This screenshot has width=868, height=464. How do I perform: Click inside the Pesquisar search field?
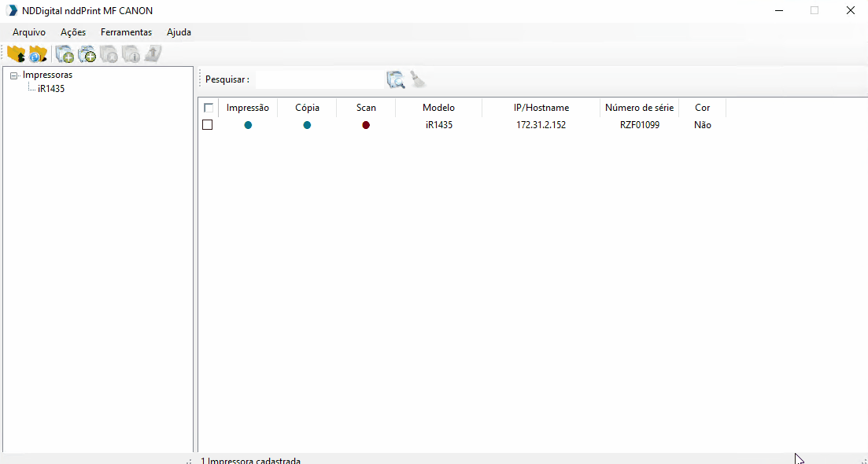[323, 79]
